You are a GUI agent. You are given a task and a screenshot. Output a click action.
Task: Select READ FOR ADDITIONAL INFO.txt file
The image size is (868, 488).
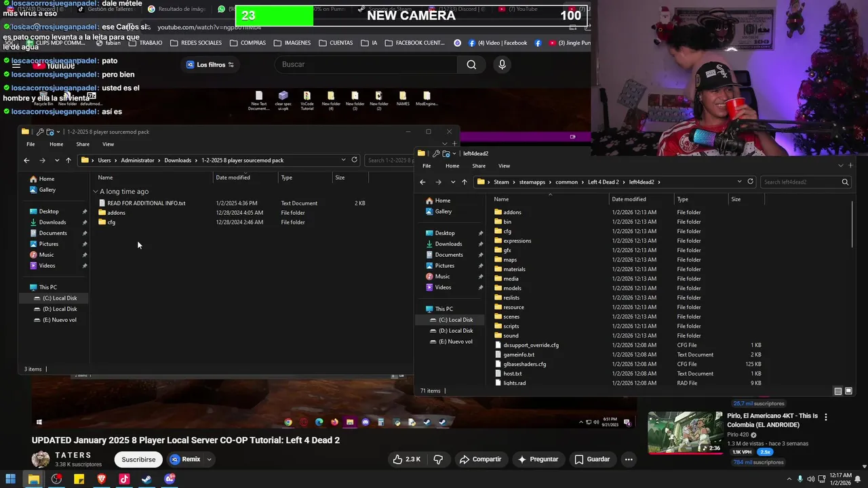[x=142, y=203]
